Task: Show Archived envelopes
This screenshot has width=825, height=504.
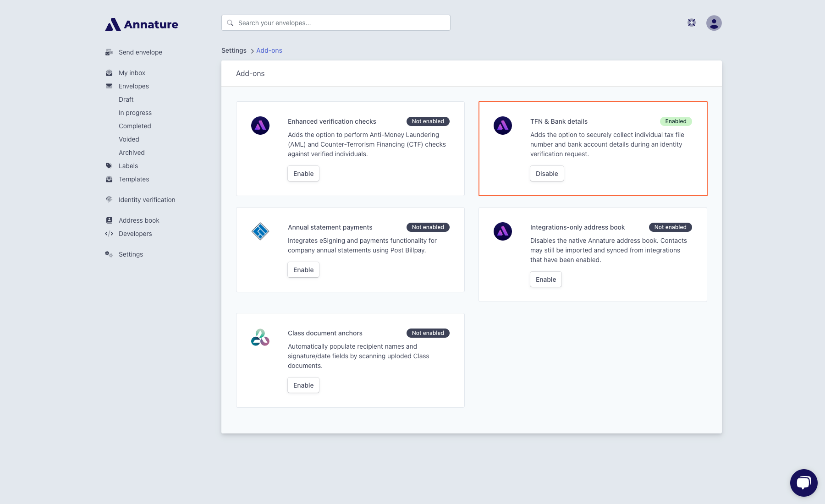Action: tap(132, 153)
